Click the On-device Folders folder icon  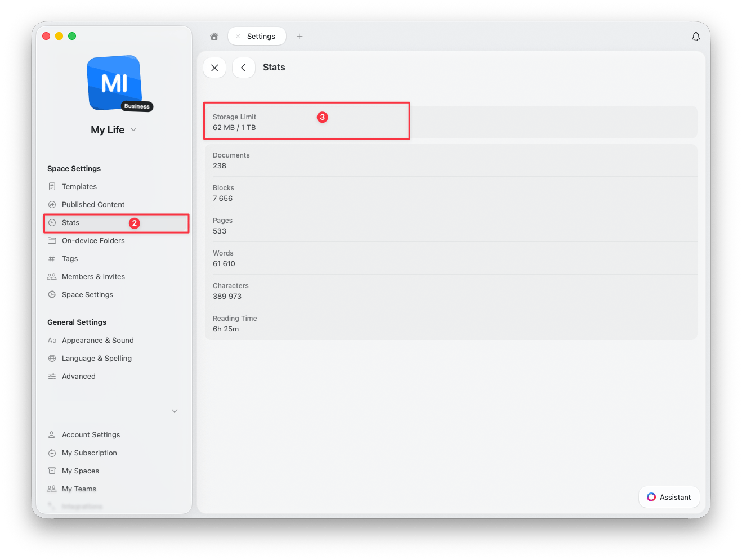[52, 241]
